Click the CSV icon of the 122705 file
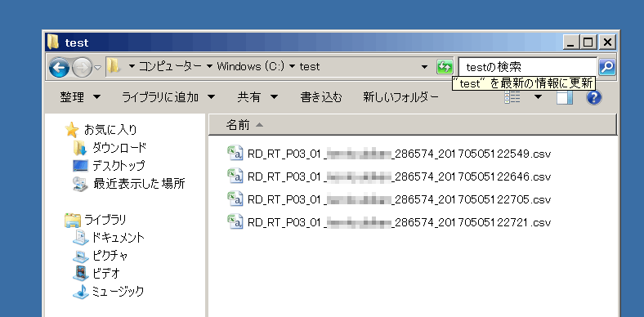 (235, 199)
